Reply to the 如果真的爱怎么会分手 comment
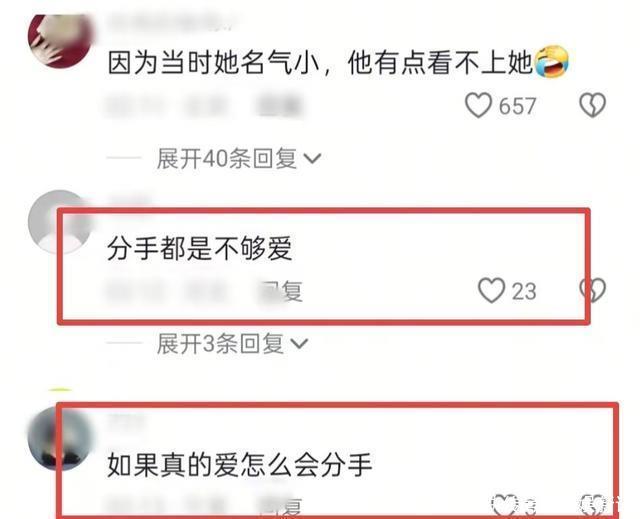640x519 pixels. (281, 508)
